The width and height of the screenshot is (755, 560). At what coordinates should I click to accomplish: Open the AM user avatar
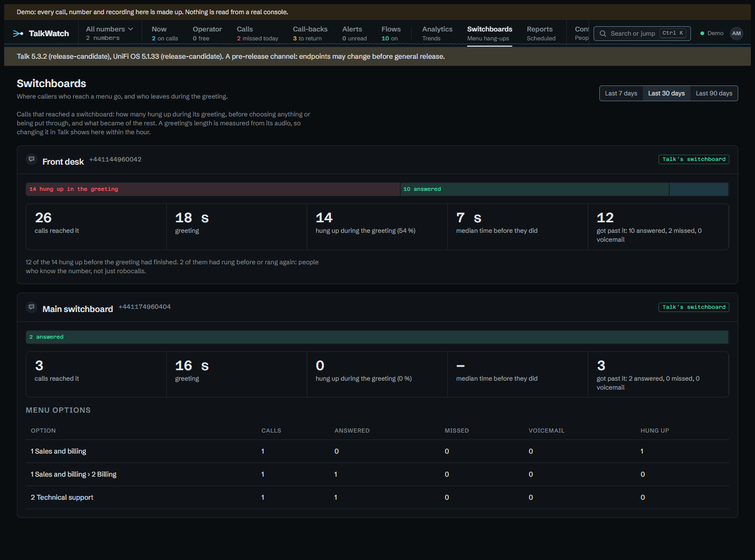point(737,34)
